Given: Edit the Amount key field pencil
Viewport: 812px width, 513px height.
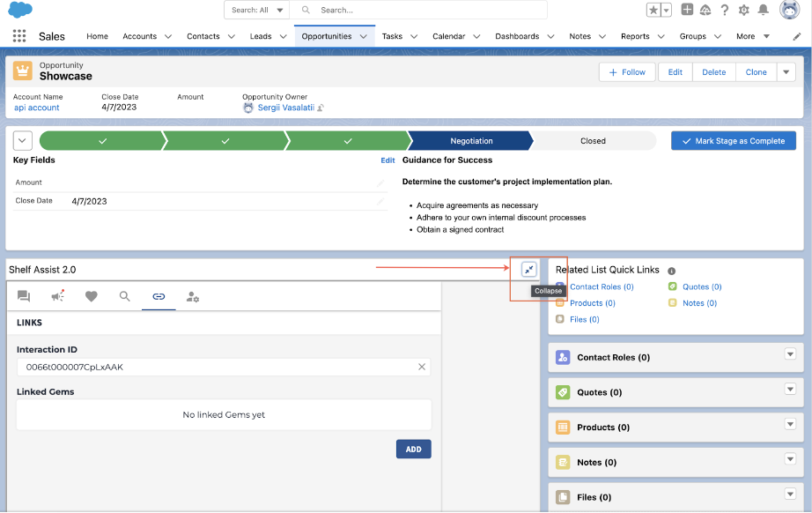Looking at the screenshot, I should click(x=380, y=182).
